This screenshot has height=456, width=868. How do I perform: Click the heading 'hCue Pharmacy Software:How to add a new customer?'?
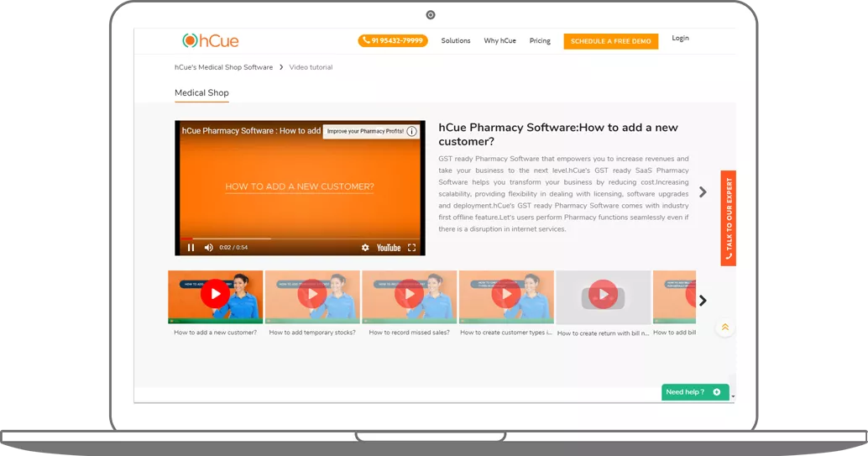(x=558, y=134)
